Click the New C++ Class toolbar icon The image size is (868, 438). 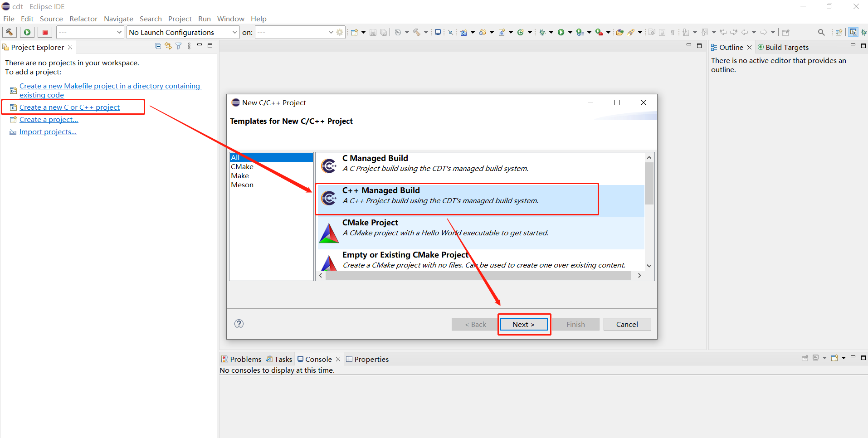click(521, 32)
